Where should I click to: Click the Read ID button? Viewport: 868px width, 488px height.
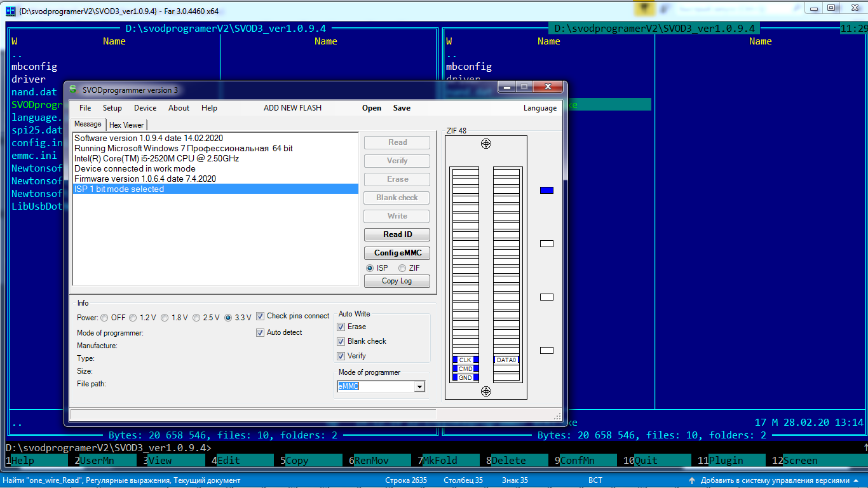(x=397, y=234)
